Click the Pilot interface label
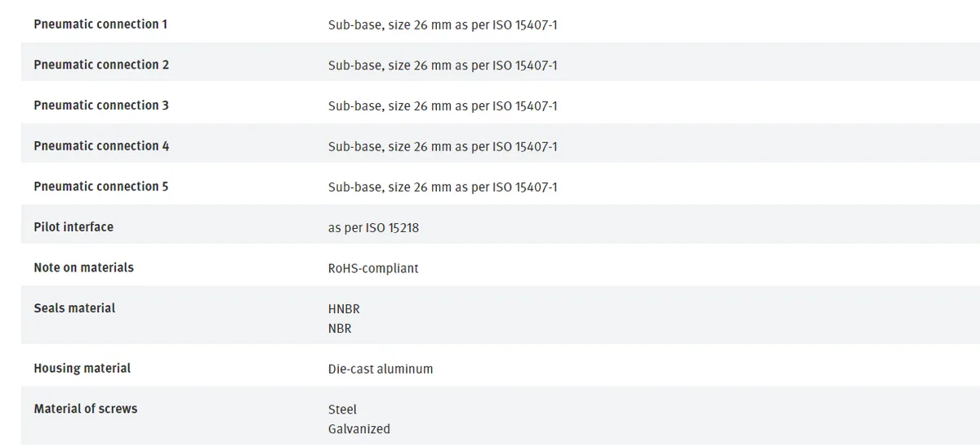Viewport: 980px width, 448px height. pyautogui.click(x=73, y=226)
